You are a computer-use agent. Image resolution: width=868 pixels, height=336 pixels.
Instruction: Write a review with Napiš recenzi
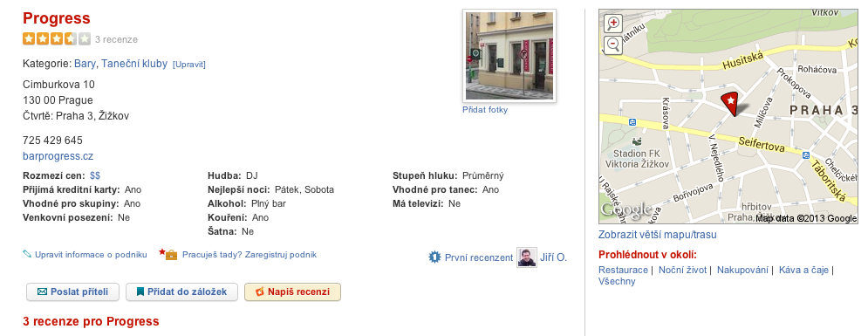point(292,291)
